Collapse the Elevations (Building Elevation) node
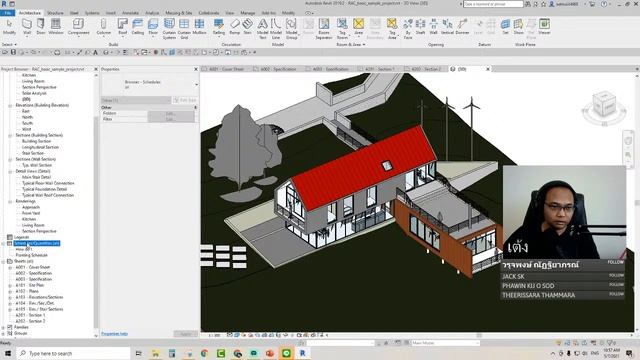Screen dimensions: 640x360 (x=10, y=105)
